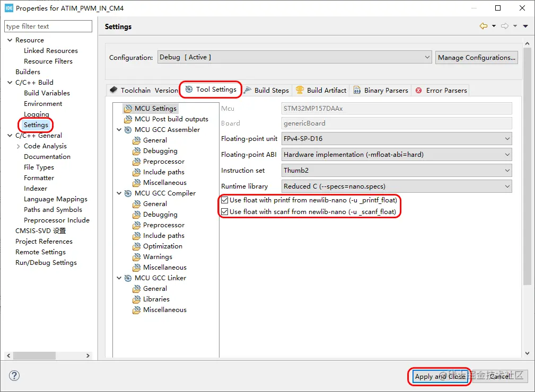
Task: Open the Runtime library dropdown
Action: (397, 186)
